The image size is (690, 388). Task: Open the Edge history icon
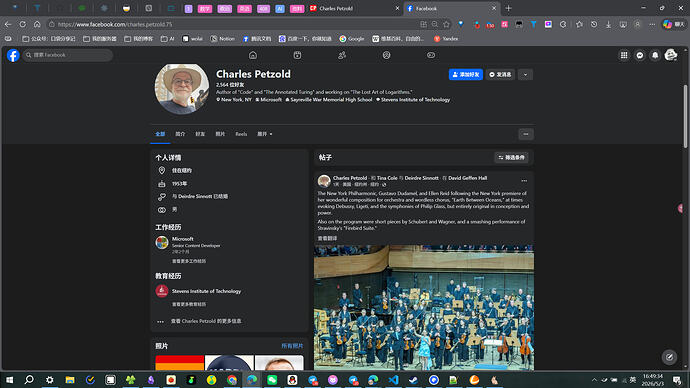pyautogui.click(x=594, y=25)
